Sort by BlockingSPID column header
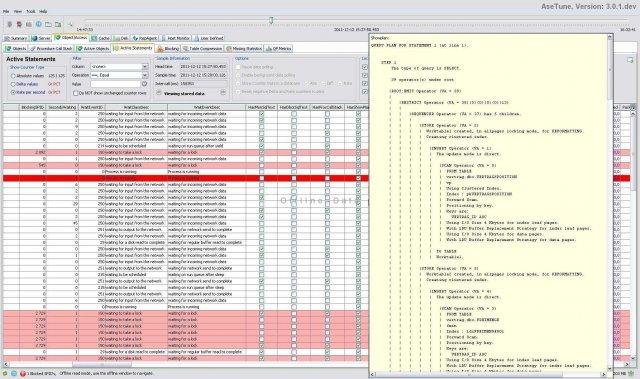This screenshot has height=379, width=640. (x=32, y=107)
